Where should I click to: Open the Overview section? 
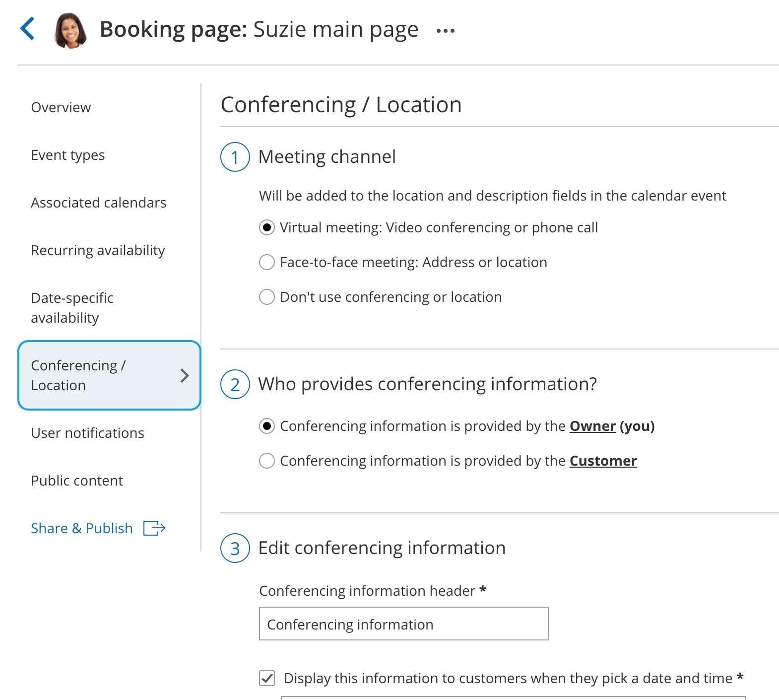pyautogui.click(x=61, y=107)
